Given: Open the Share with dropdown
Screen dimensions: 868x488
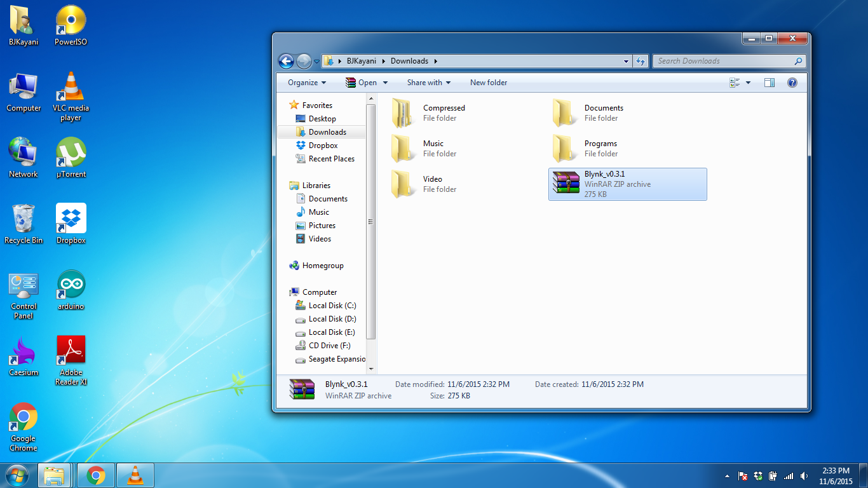Looking at the screenshot, I should tap(429, 83).
